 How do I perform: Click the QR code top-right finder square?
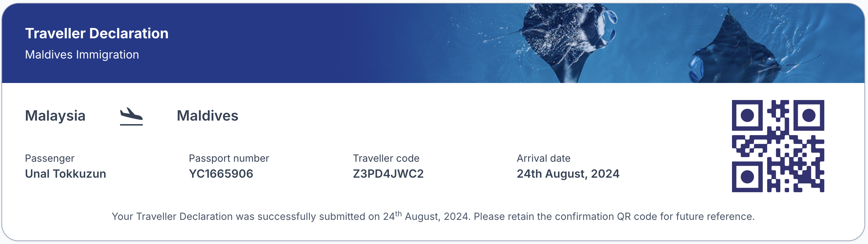[809, 115]
